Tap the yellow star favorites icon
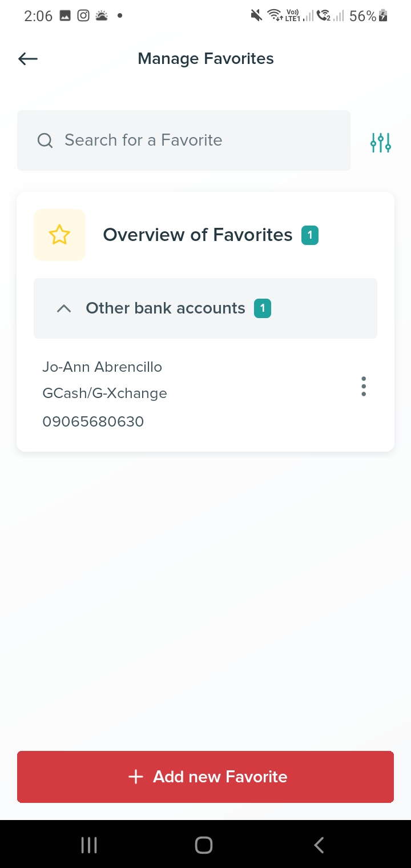Image resolution: width=411 pixels, height=868 pixels. pyautogui.click(x=59, y=235)
